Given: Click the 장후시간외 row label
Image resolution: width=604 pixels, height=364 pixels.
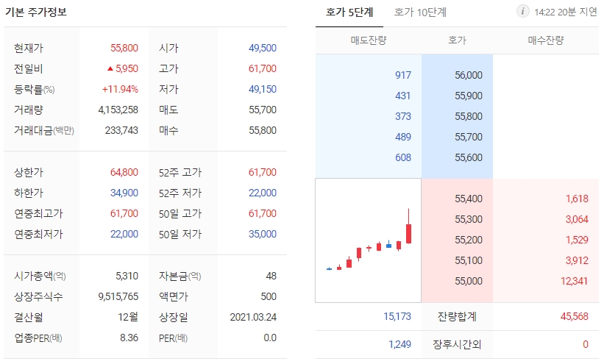Looking at the screenshot, I should click(x=457, y=344).
